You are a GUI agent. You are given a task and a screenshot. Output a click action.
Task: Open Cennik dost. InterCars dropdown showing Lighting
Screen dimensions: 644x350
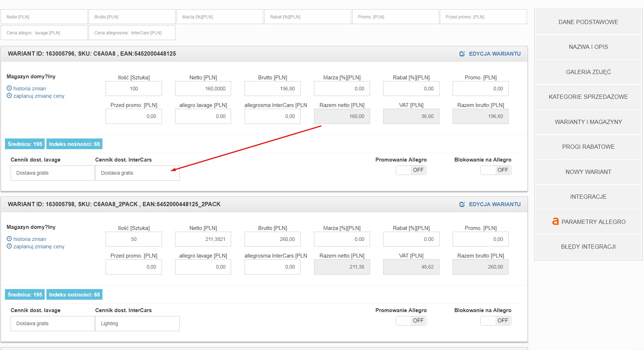click(137, 323)
